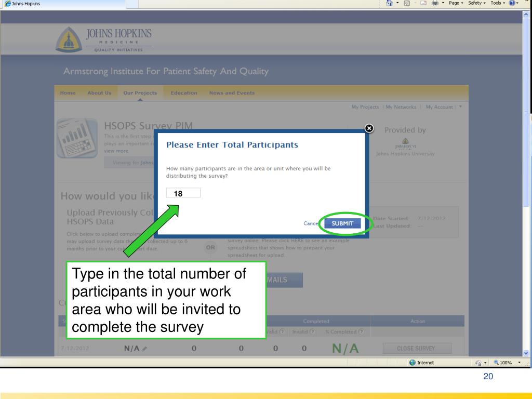The image size is (532, 399).
Task: Click the CLOSE SURVEY button
Action: [x=417, y=349]
